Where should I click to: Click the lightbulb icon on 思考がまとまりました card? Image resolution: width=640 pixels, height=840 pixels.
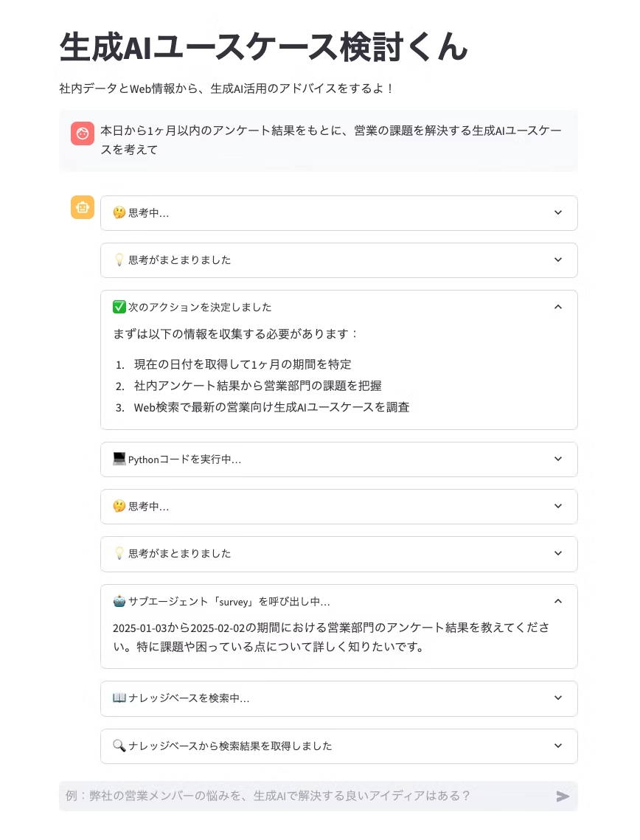pos(120,260)
